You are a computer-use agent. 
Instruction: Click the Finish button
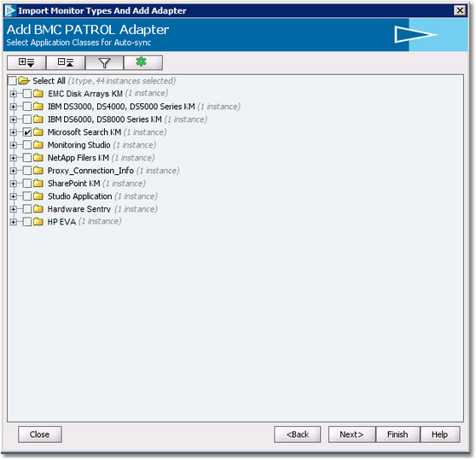(398, 434)
